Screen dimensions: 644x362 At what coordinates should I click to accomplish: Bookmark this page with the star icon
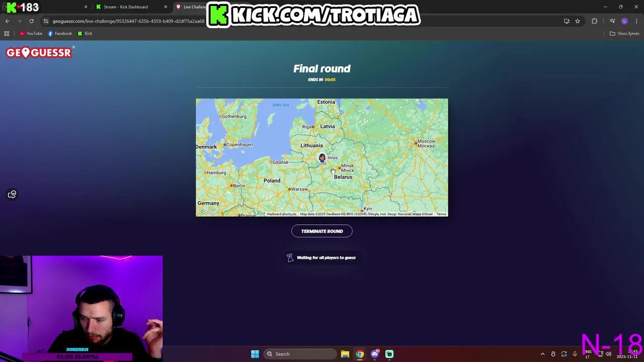pos(578,21)
